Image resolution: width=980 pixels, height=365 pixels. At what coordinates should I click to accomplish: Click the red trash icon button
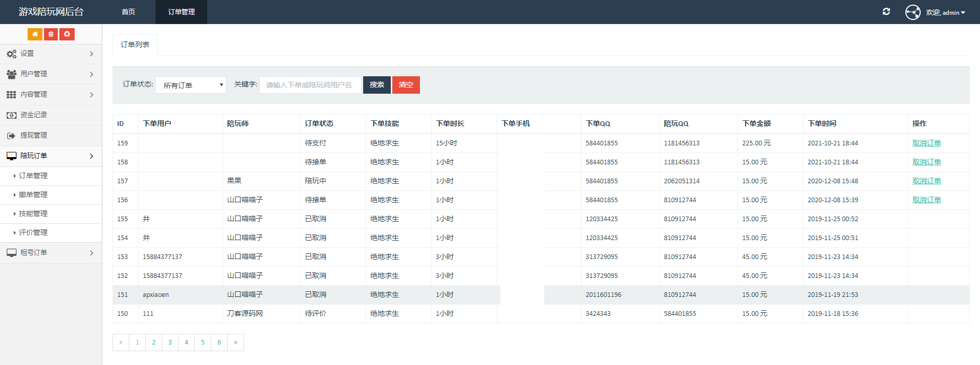click(x=51, y=34)
